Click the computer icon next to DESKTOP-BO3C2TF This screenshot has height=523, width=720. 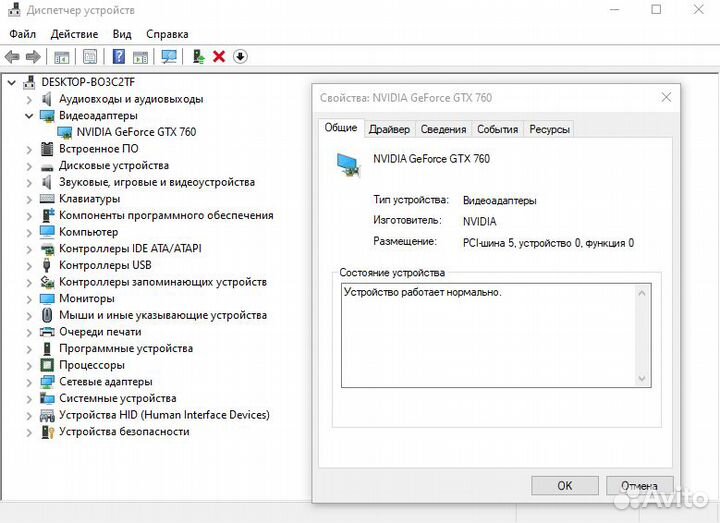click(x=29, y=82)
